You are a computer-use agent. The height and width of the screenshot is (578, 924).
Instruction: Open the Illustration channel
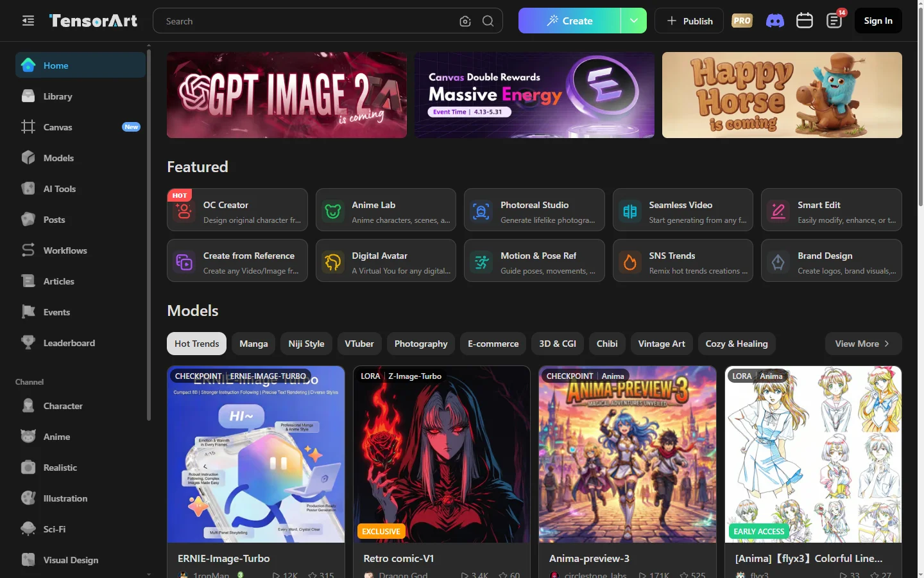pyautogui.click(x=81, y=498)
